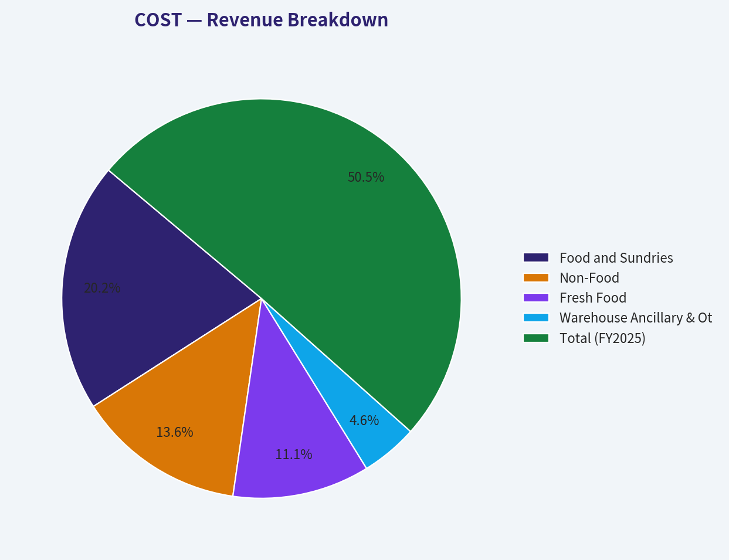Click the Total (FY2025) legend label
The height and width of the screenshot is (560, 729).
(x=602, y=338)
